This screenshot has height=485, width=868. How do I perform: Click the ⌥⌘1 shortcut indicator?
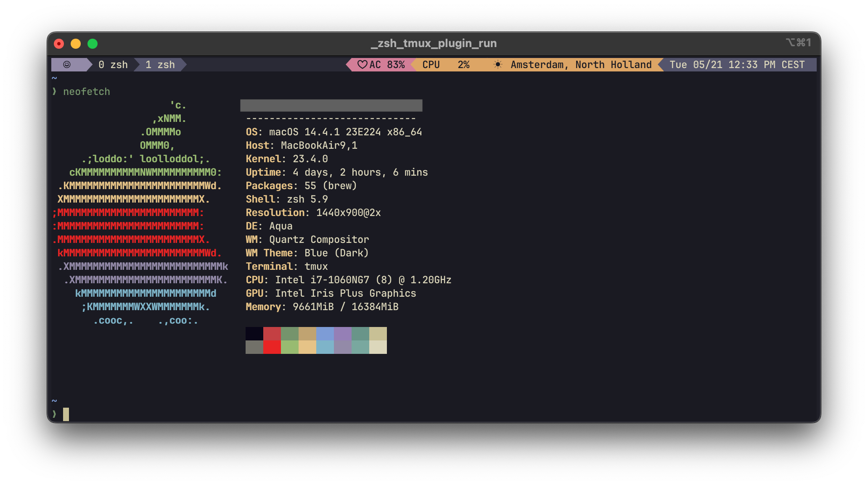[798, 42]
